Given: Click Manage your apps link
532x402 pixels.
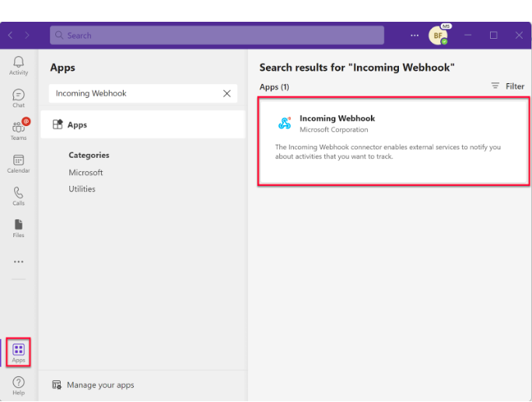Looking at the screenshot, I should point(100,385).
